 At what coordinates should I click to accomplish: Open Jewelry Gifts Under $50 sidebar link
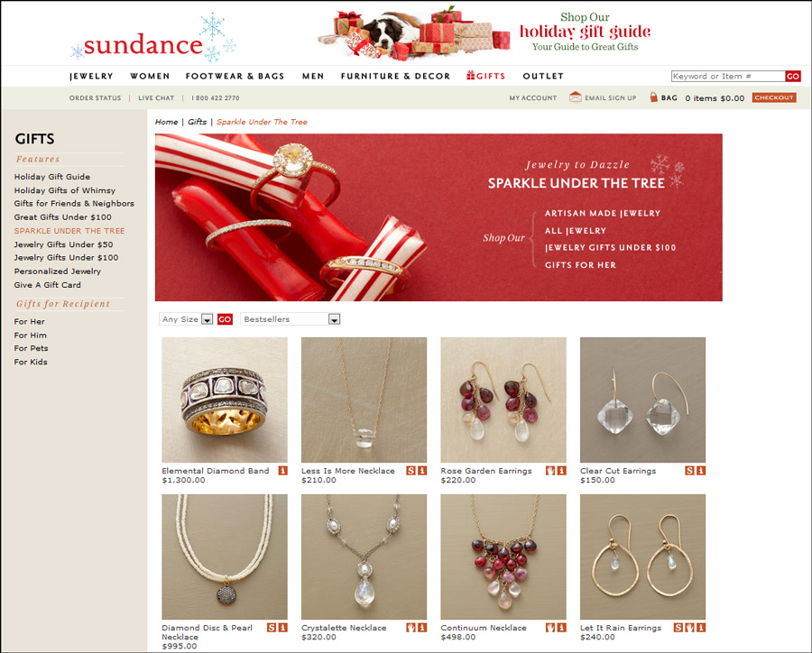[x=64, y=244]
